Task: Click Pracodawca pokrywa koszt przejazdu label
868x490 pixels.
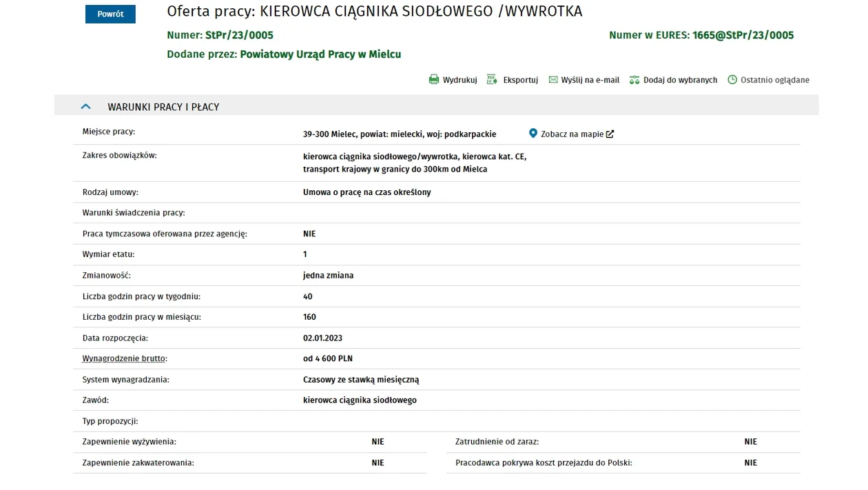Action: (544, 463)
